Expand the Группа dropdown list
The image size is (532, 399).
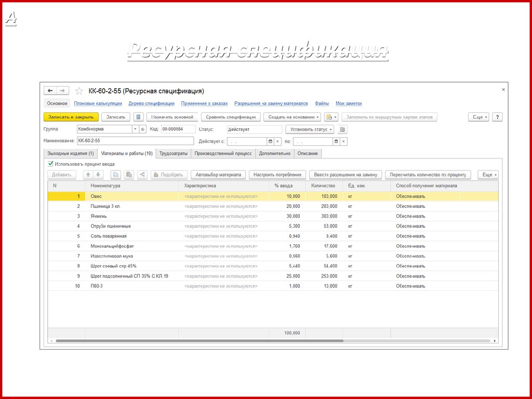click(136, 129)
